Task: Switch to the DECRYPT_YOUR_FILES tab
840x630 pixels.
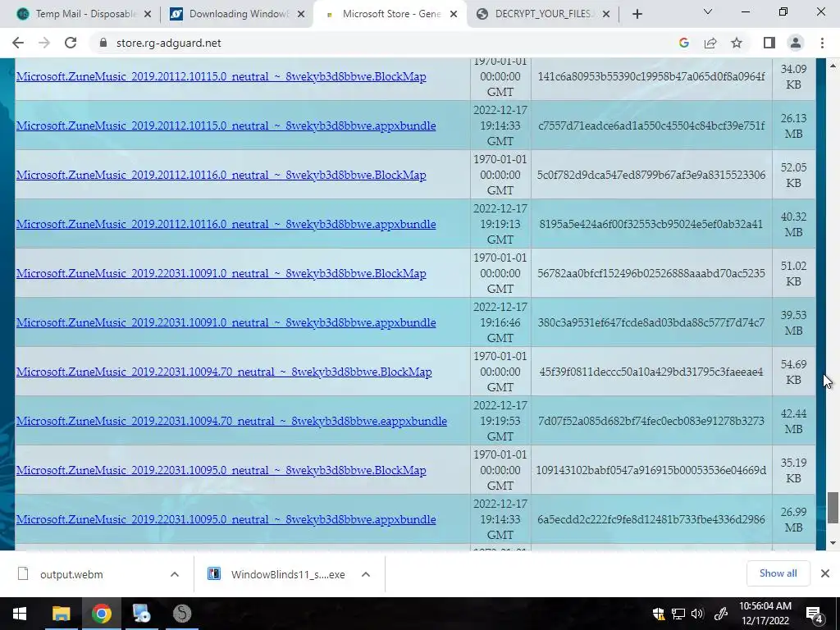Action: [x=543, y=14]
